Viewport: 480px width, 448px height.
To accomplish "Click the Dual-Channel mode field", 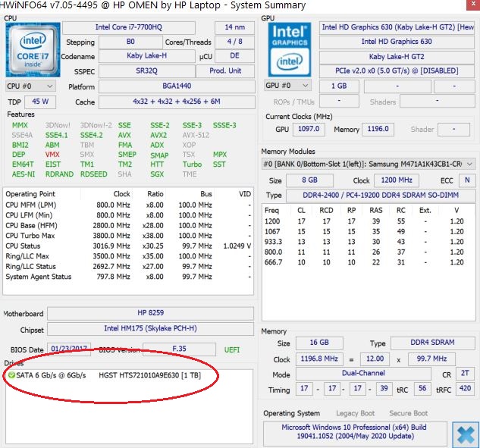I will 363,373.
